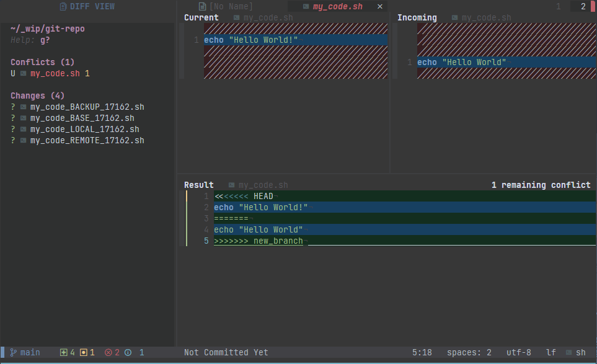Click the <<<<<<< HEAD marker line in Result

click(x=405, y=196)
